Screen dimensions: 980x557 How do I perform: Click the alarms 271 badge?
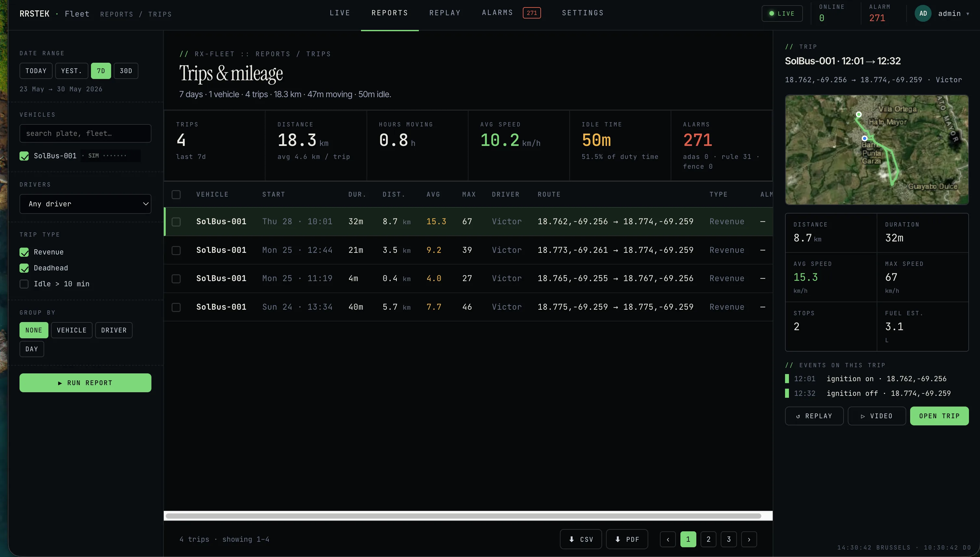532,13
